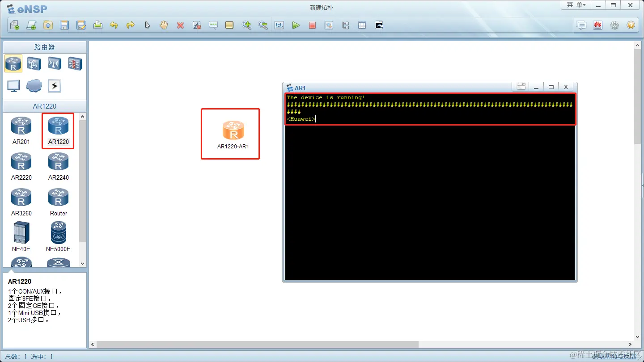Select the WLAN device category

tap(55, 64)
